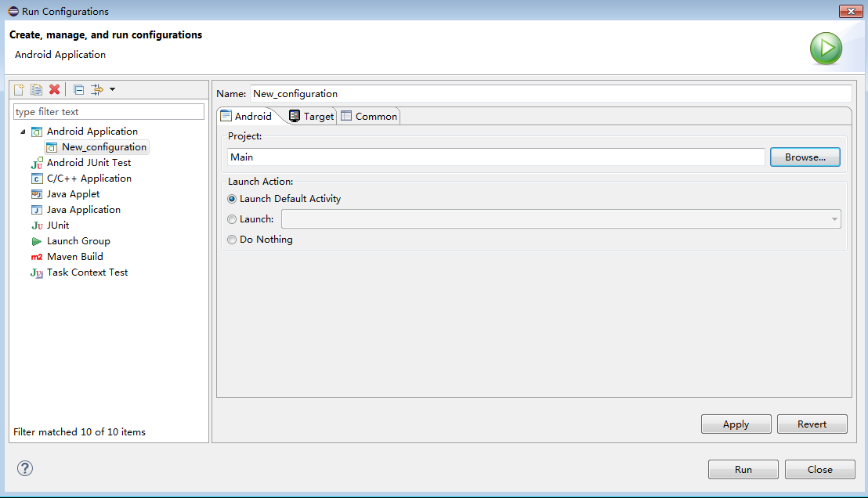Click the New launch configuration icon

click(20, 89)
